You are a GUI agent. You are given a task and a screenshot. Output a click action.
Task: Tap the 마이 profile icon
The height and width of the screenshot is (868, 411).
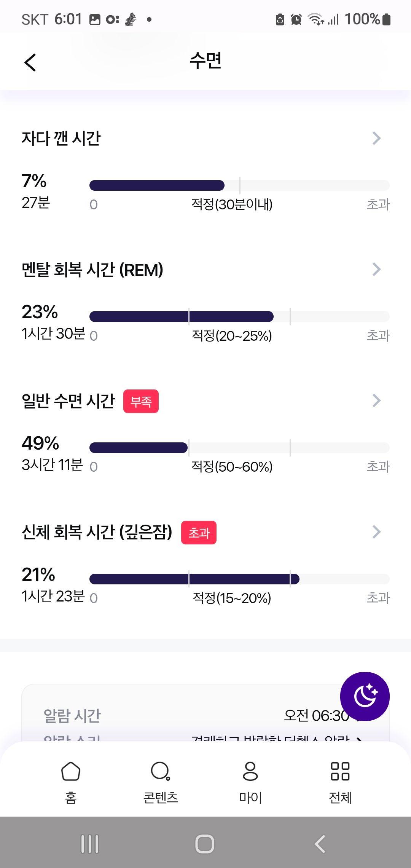point(250,771)
